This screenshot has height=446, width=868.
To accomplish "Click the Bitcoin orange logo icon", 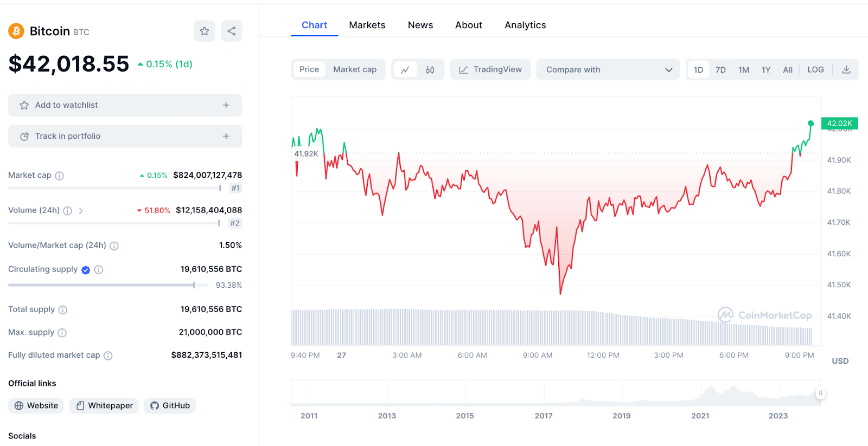I will (16, 31).
